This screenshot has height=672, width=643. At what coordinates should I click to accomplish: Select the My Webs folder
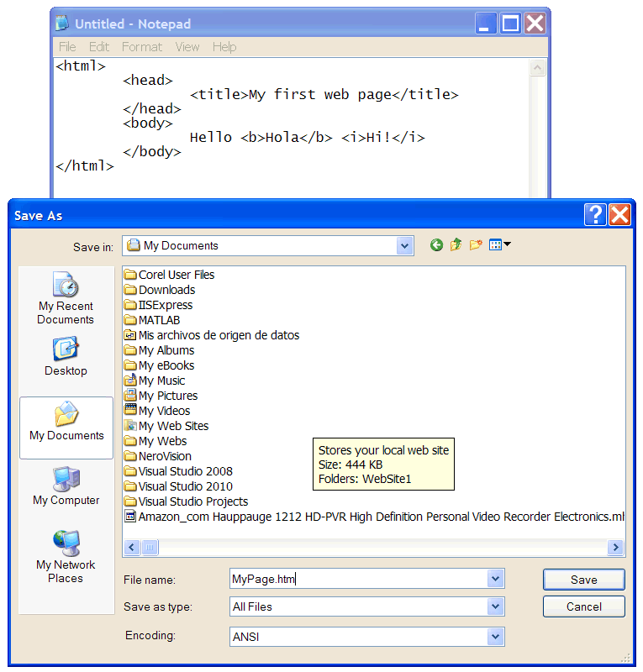coord(155,441)
